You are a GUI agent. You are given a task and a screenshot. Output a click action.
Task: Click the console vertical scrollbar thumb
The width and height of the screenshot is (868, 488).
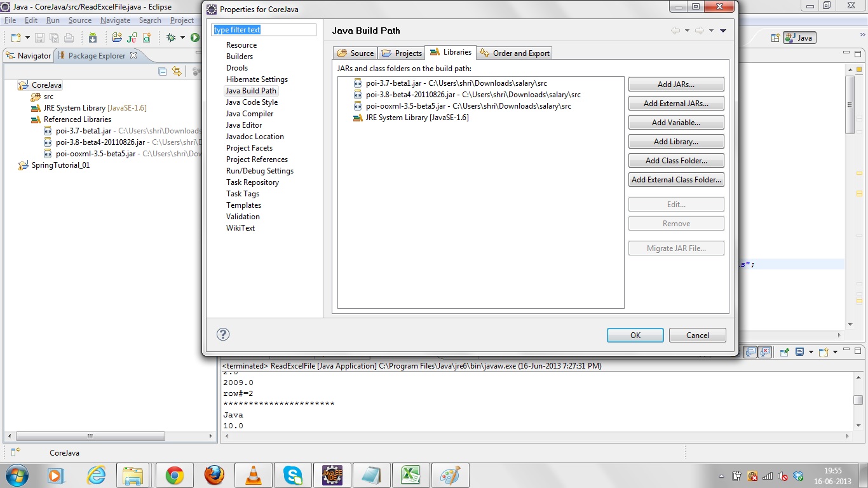858,400
